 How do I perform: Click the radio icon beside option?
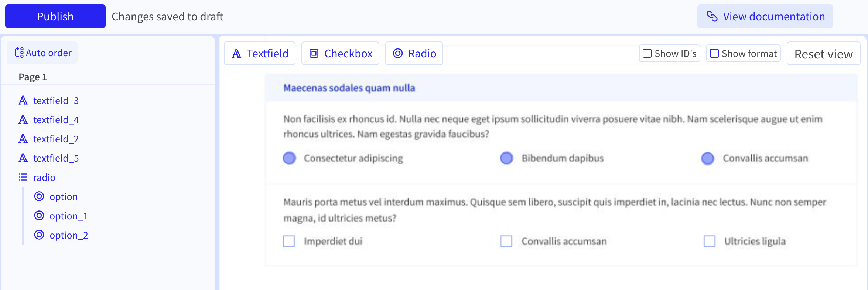[x=39, y=196]
